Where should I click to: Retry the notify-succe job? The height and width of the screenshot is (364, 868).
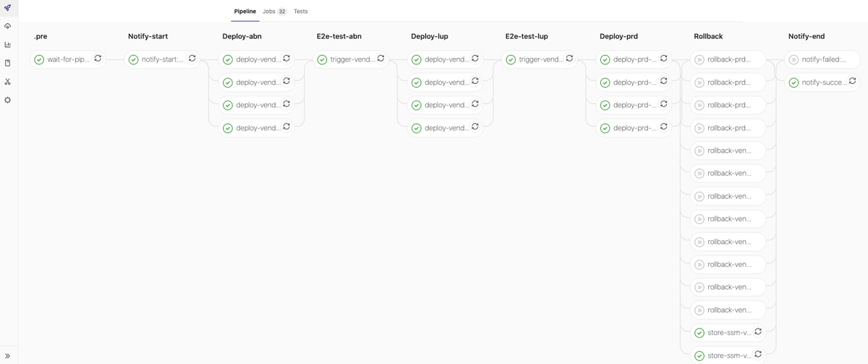tap(852, 82)
